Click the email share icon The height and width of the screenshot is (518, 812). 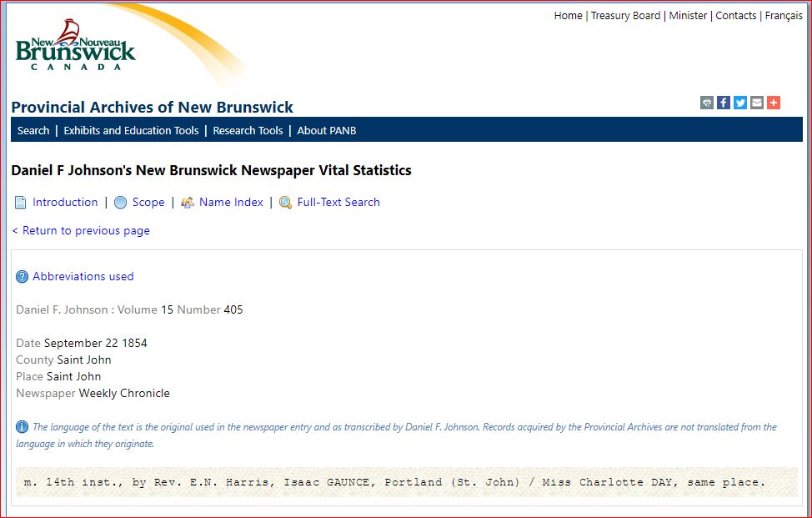[x=757, y=103]
